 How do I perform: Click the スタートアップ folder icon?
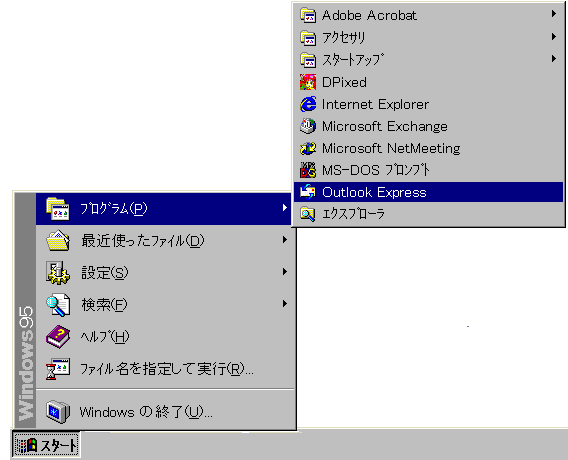pos(308,60)
